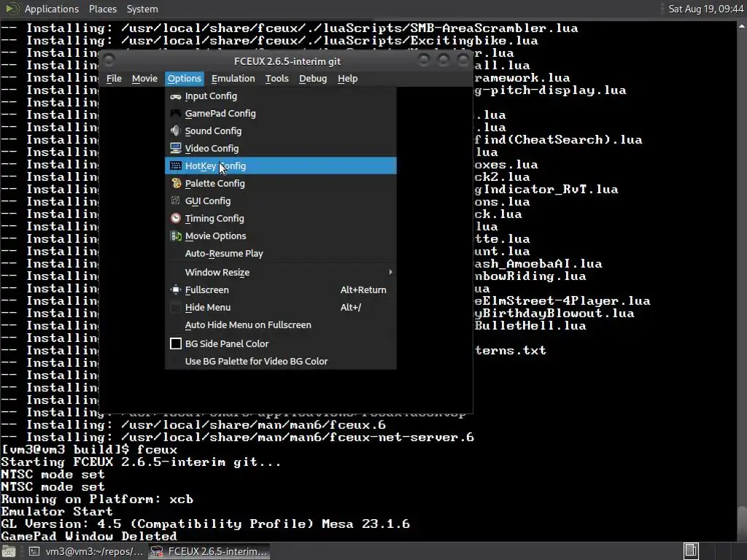Select the highlighted HotKey Config entry
The height and width of the screenshot is (560, 747).
tap(281, 166)
